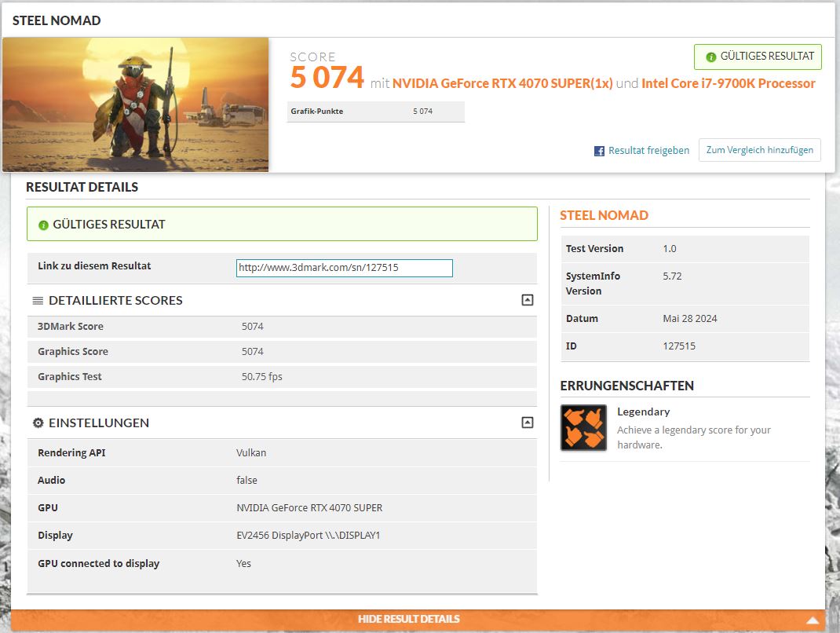Click the gear icon next to EINSTELLUNGEN
Screen dimensions: 840x633
point(38,423)
